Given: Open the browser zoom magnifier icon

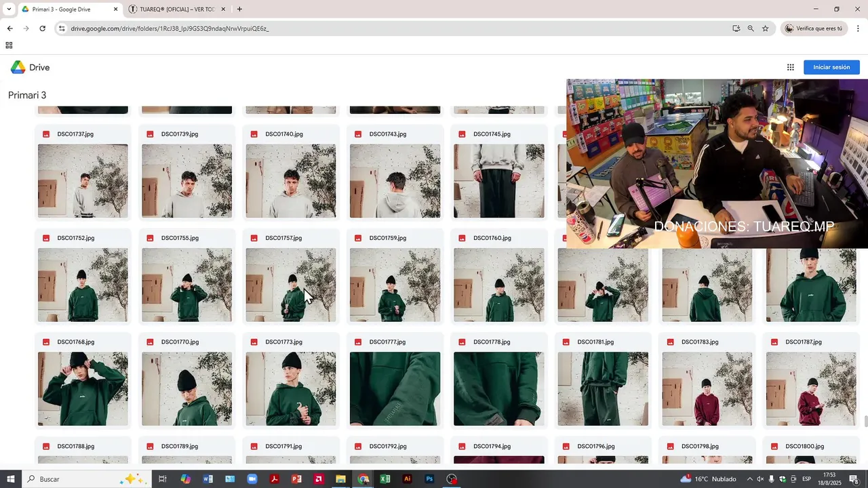Looking at the screenshot, I should tap(751, 28).
